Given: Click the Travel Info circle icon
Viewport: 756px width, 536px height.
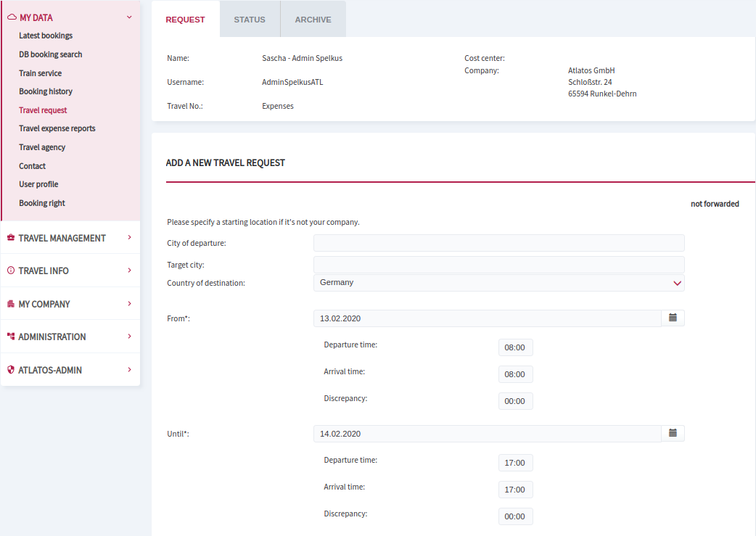Looking at the screenshot, I should coord(11,271).
